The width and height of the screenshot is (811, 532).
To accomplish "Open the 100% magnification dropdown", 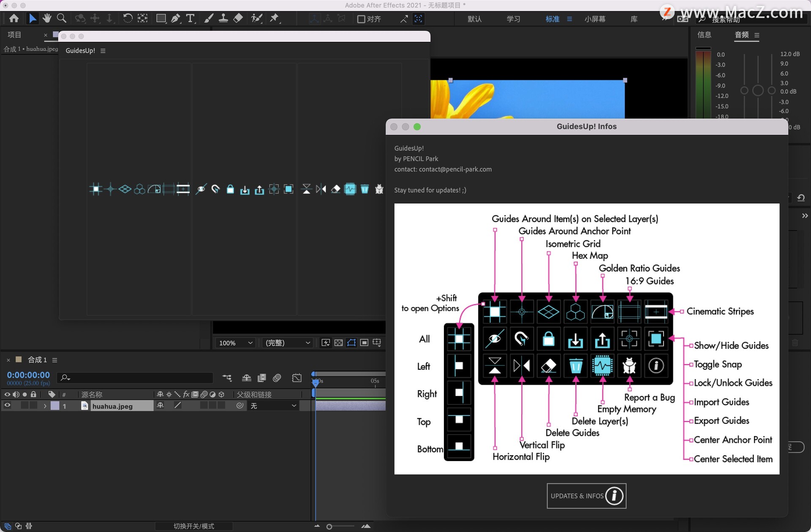I will (x=236, y=343).
